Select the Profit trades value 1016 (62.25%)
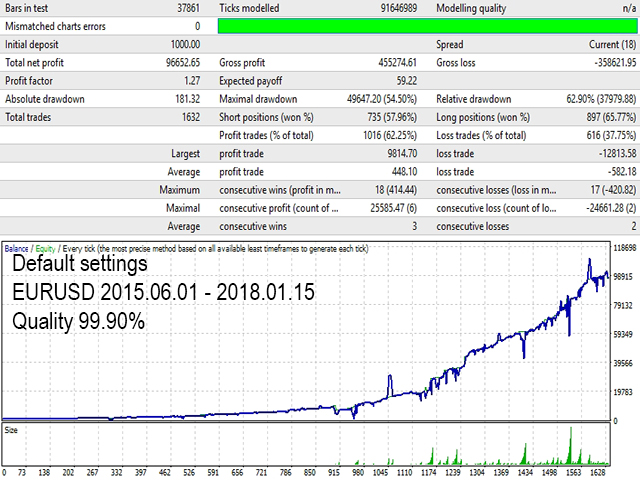 coord(390,135)
